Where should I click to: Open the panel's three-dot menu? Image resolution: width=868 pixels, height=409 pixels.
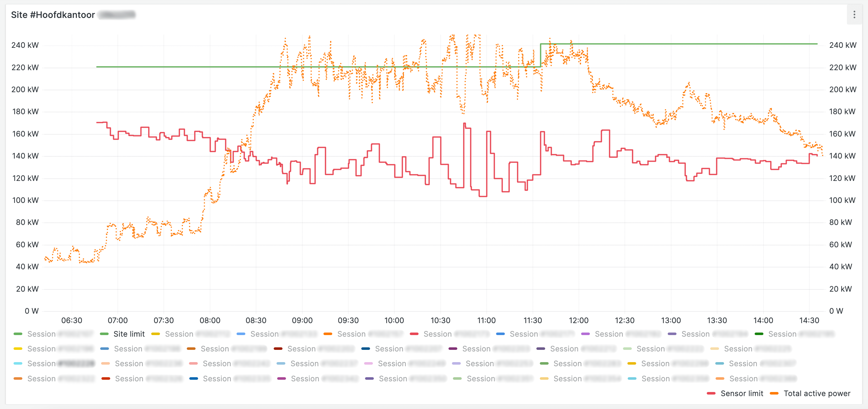click(x=854, y=15)
